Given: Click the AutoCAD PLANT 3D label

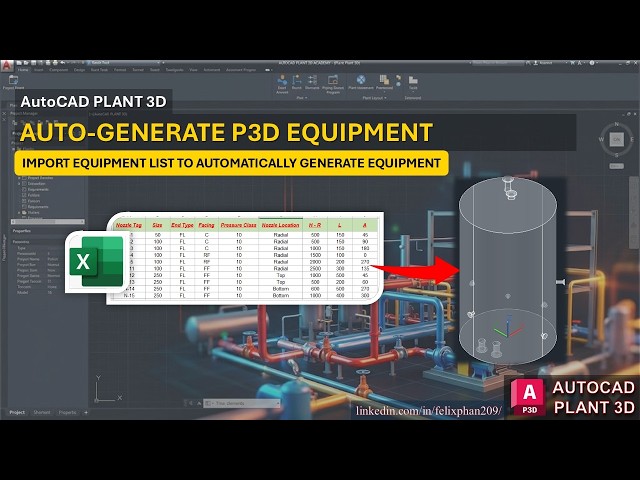Looking at the screenshot, I should coord(93,101).
